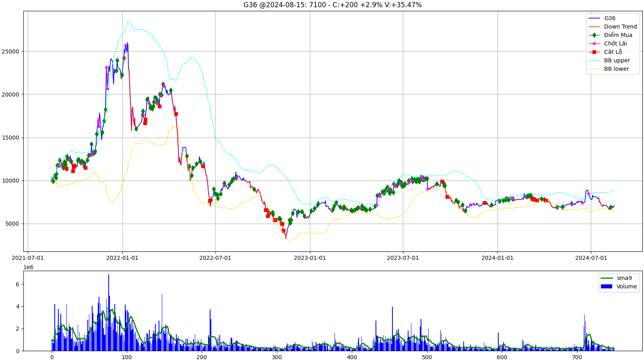Click the Chốt Lãi legend label
Screen dimensions: 644x362
615,43
